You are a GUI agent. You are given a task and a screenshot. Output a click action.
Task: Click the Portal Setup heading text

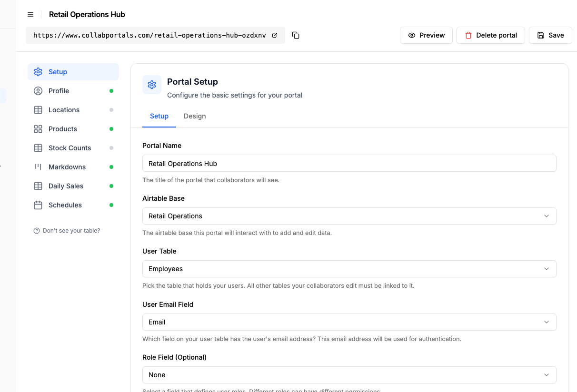[192, 82]
